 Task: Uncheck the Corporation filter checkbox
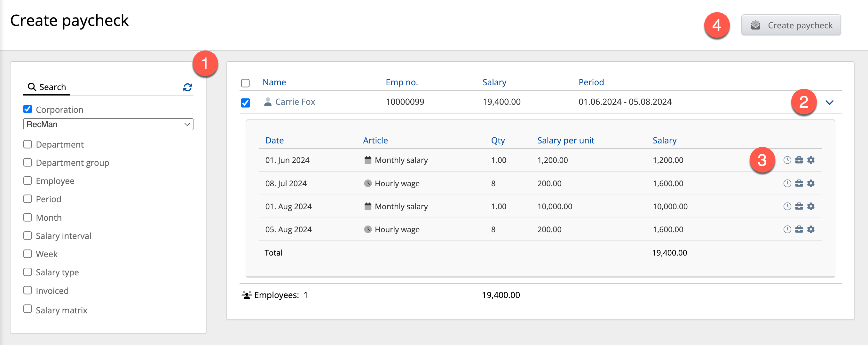click(28, 109)
